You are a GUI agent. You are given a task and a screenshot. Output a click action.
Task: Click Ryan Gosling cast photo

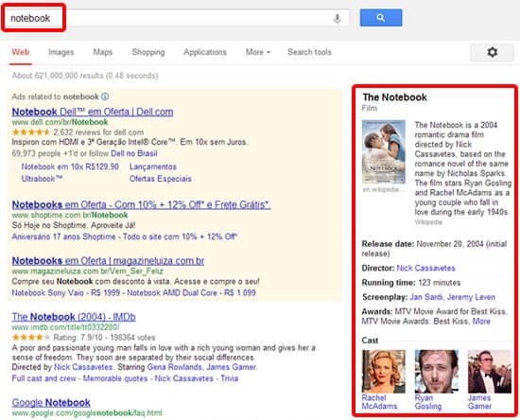click(x=437, y=372)
